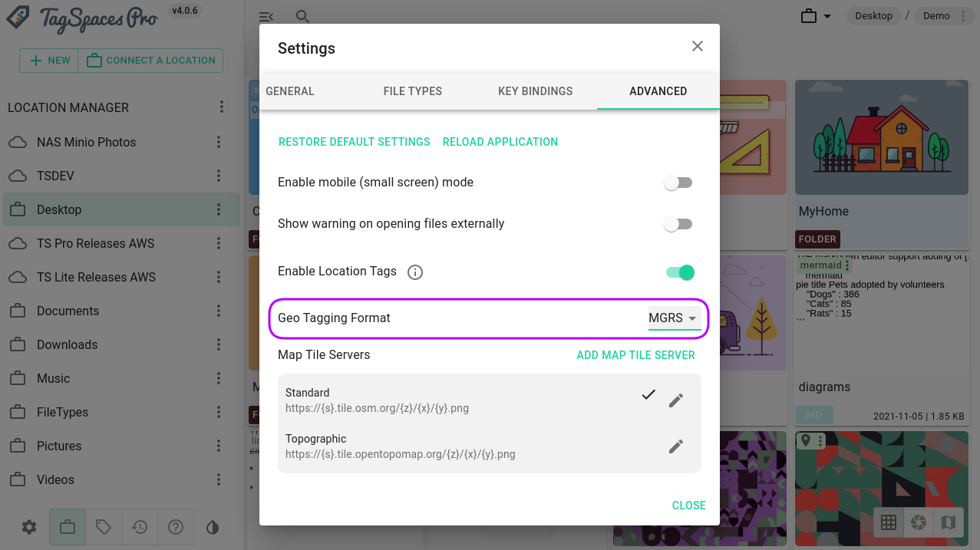Edit the Topographic tile server with pencil icon
Screen dimensions: 980x550
(676, 446)
